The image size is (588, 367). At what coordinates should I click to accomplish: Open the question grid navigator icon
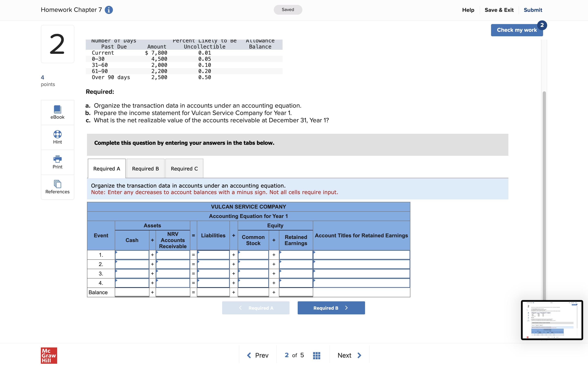coord(316,355)
